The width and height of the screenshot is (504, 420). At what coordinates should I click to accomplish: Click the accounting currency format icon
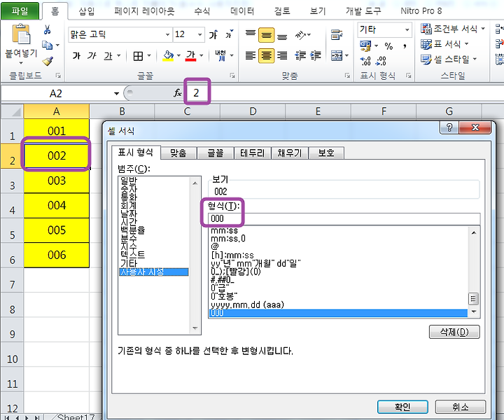tap(365, 46)
